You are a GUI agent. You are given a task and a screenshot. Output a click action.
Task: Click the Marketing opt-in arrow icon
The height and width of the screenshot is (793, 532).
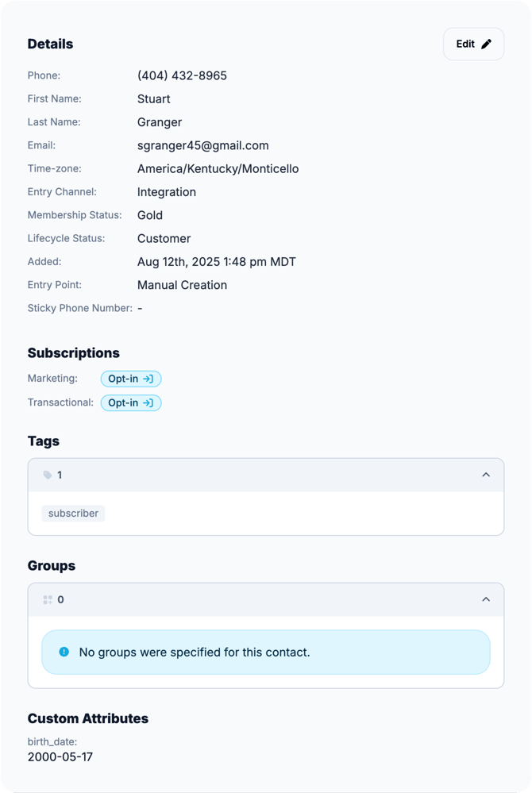coord(148,379)
